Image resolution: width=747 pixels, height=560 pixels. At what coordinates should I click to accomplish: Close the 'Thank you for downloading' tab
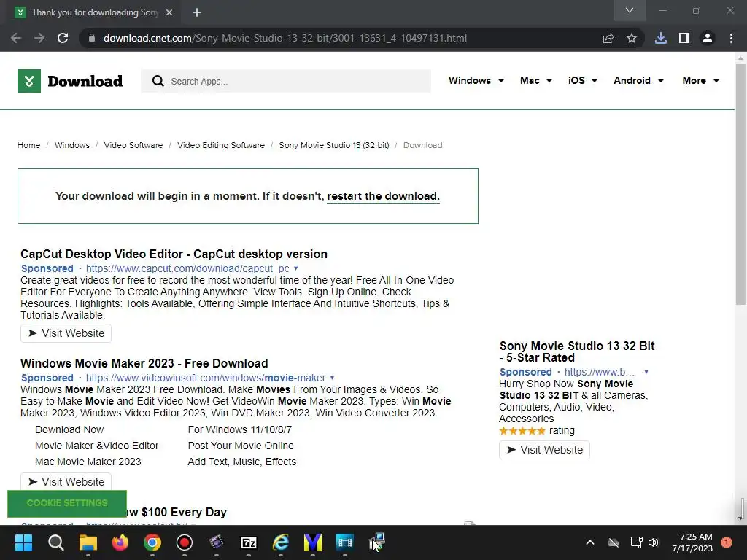(169, 12)
